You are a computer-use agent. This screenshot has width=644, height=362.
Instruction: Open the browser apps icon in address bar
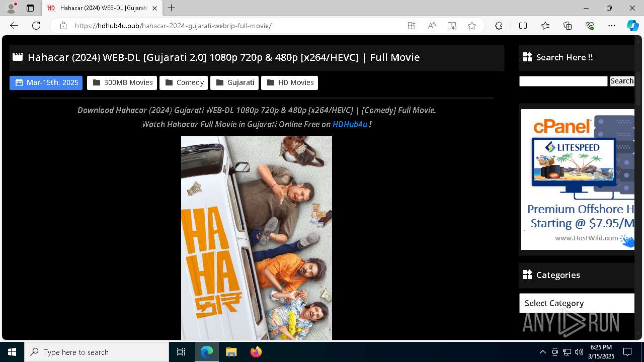pos(412,26)
